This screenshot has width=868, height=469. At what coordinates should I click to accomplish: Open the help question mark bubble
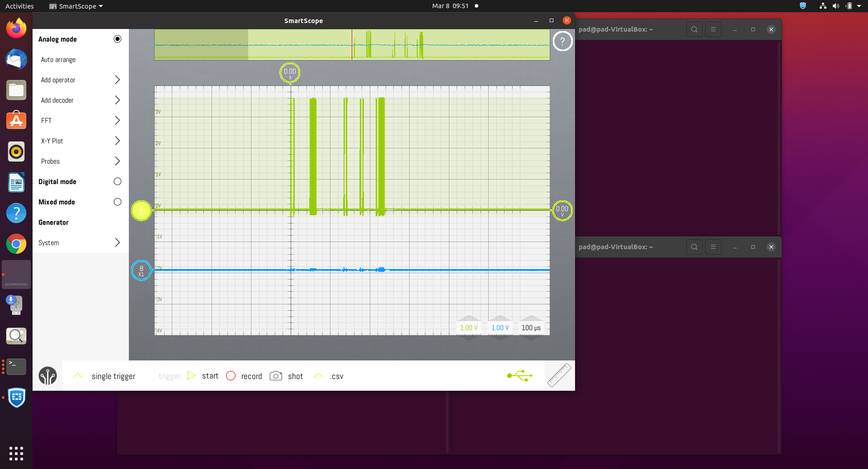pos(562,41)
